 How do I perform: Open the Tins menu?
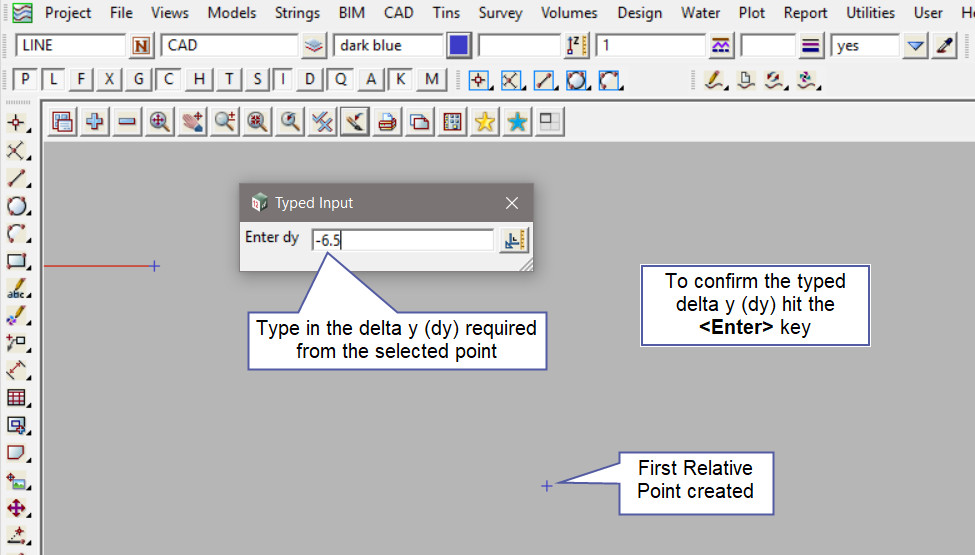[x=447, y=13]
